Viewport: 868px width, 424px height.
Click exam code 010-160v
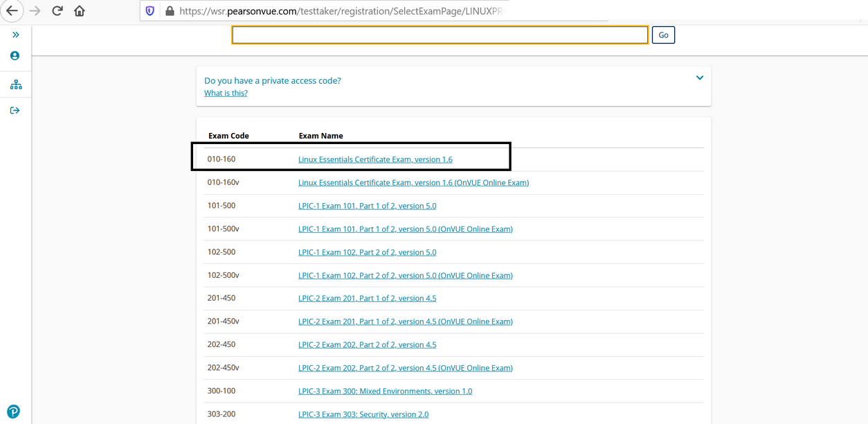click(x=223, y=182)
